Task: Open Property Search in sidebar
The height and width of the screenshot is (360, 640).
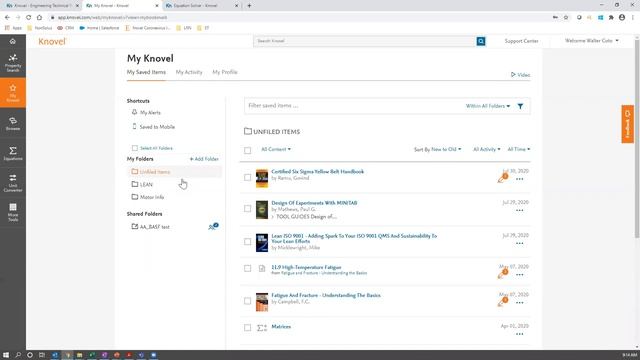Action: point(13,63)
